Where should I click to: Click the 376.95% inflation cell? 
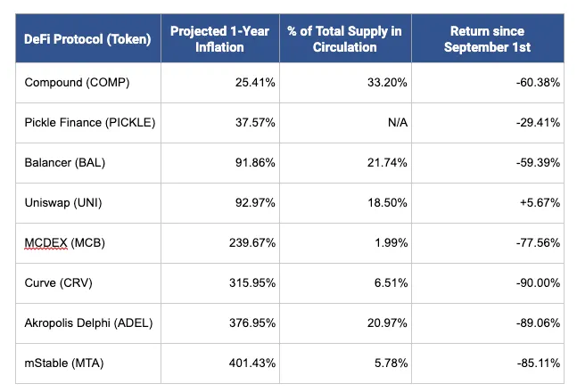click(247, 323)
